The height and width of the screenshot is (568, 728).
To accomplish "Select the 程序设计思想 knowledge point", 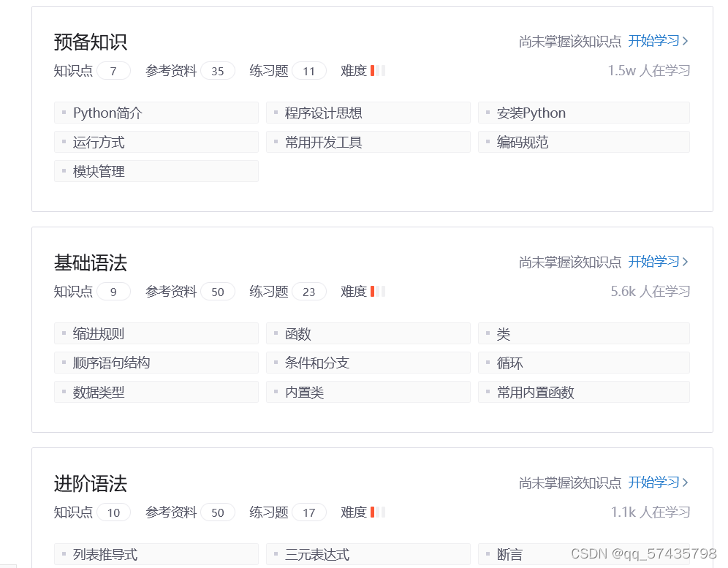I will (368, 113).
